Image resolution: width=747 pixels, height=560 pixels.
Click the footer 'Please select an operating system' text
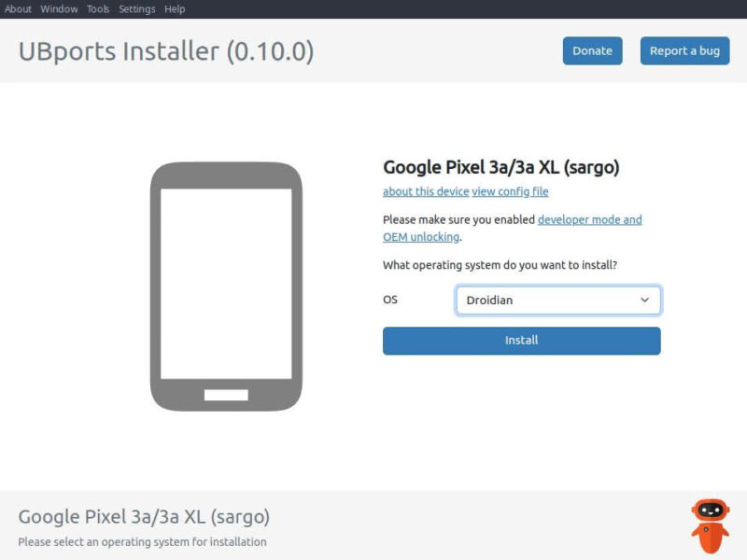[142, 542]
